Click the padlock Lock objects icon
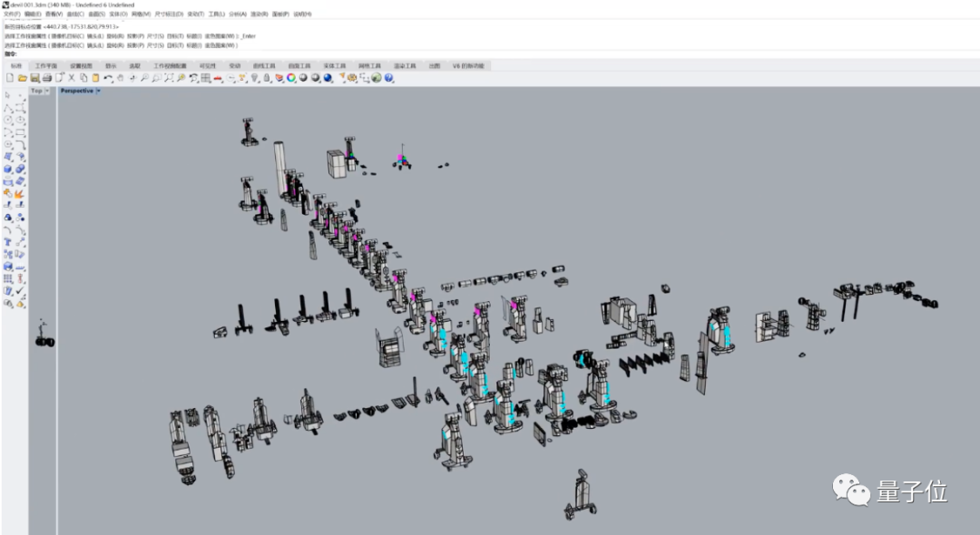The width and height of the screenshot is (980, 535). pyautogui.click(x=267, y=78)
